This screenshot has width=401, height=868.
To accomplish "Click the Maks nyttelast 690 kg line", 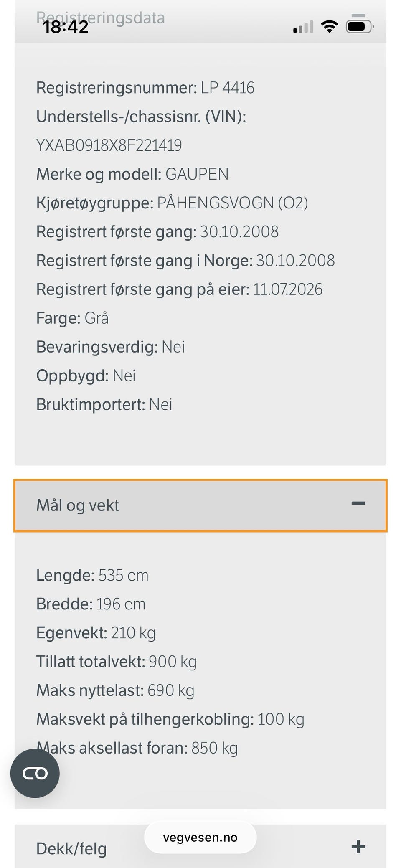I will [x=115, y=690].
